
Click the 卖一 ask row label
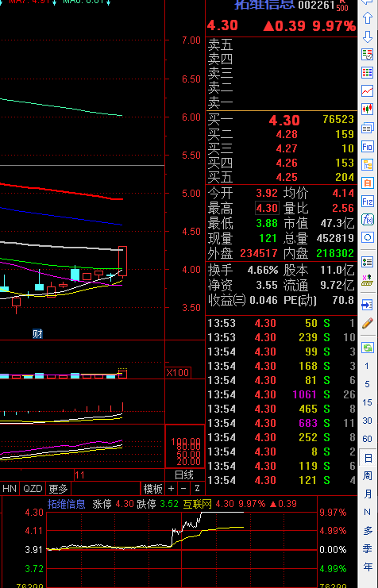tap(220, 102)
